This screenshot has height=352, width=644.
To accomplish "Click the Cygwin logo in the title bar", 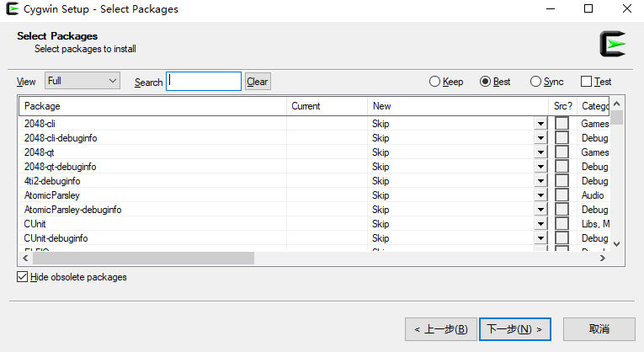I will 13,8.
